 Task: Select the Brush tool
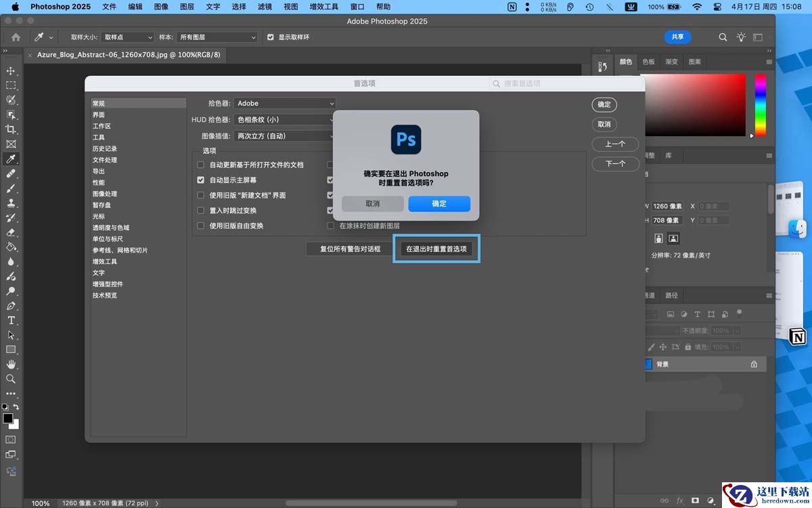pos(11,188)
